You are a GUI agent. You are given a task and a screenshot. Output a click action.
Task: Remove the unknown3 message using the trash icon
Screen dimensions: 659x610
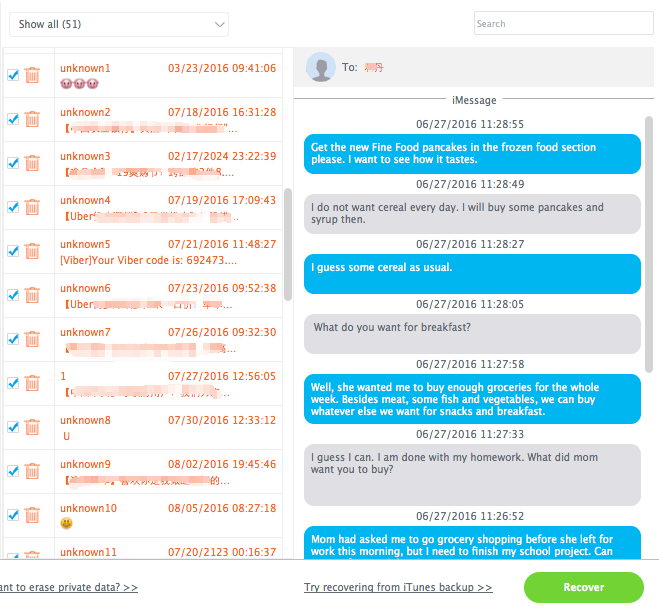coord(32,163)
